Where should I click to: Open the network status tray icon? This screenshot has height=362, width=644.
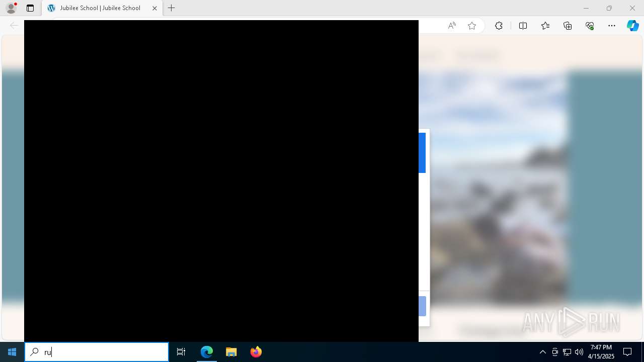(x=567, y=352)
